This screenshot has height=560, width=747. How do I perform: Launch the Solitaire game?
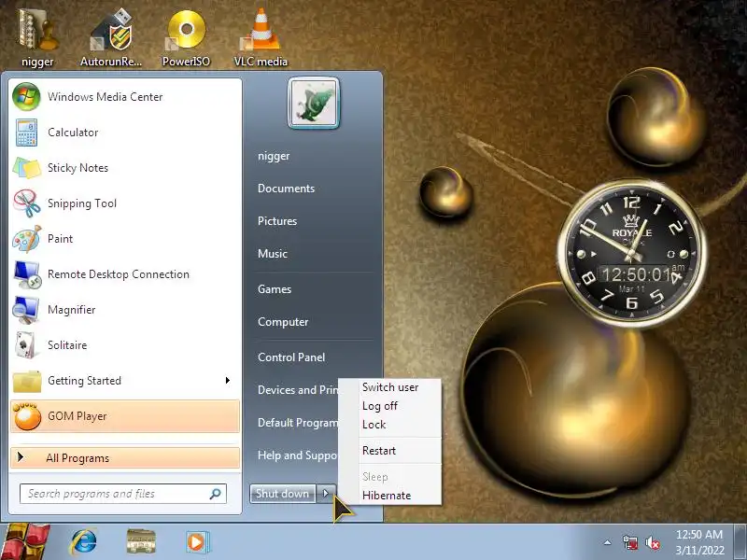point(125,345)
